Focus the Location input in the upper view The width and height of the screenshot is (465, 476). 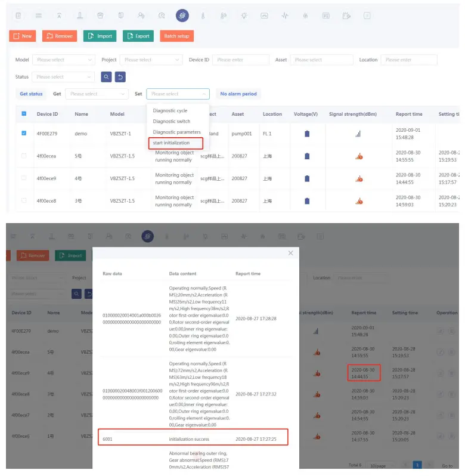(x=409, y=60)
